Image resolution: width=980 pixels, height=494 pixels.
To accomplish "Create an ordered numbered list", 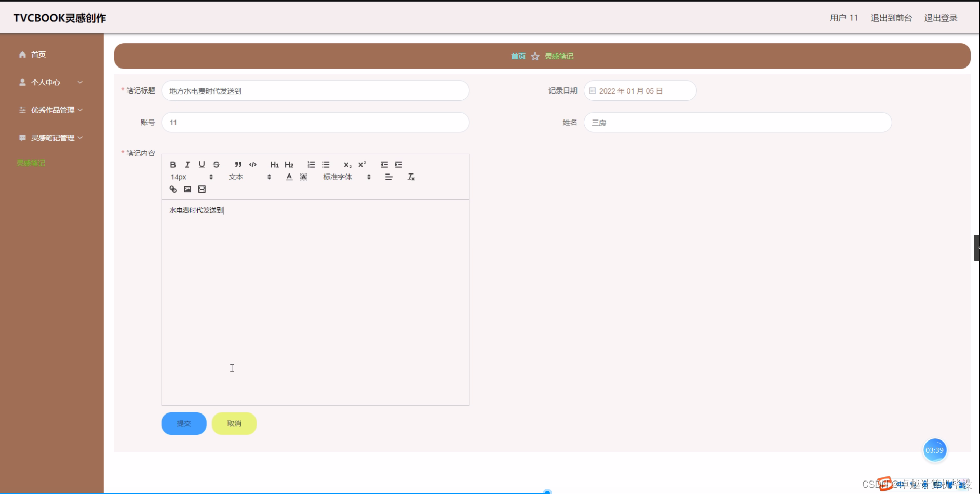I will click(311, 165).
